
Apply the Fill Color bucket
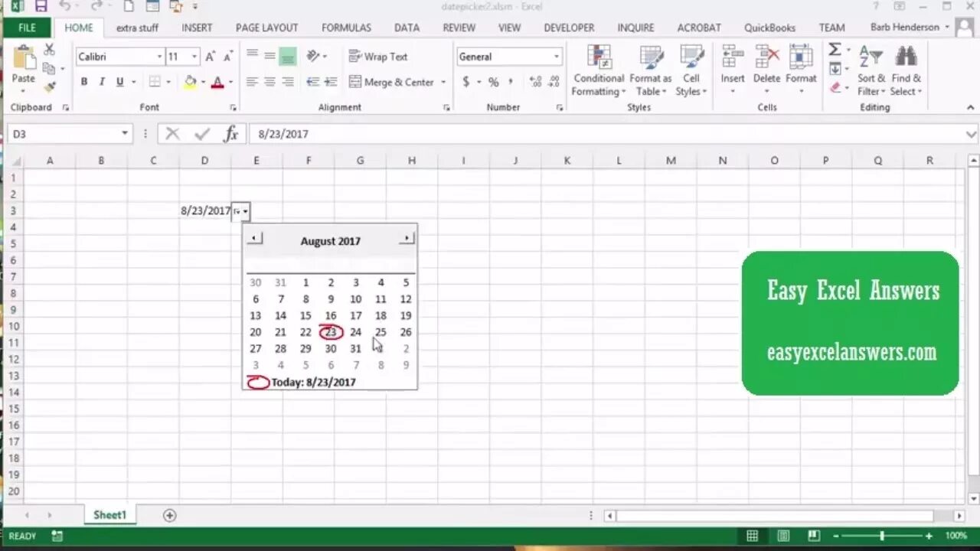point(190,82)
